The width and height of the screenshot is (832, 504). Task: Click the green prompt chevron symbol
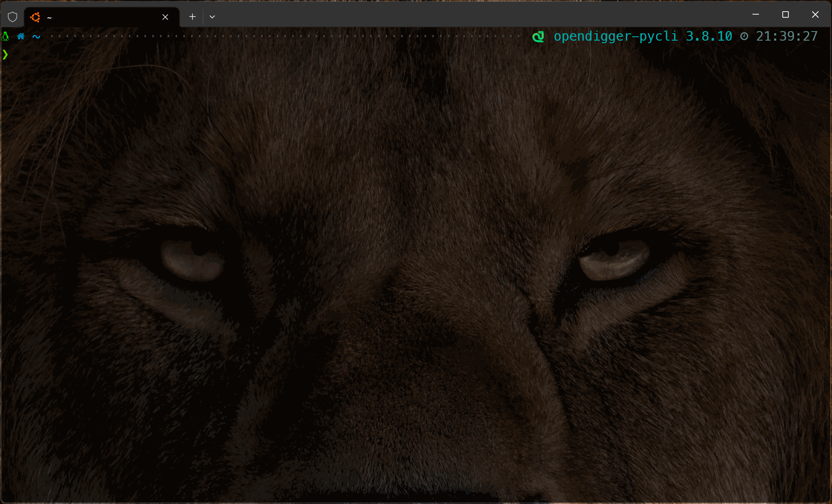5,54
